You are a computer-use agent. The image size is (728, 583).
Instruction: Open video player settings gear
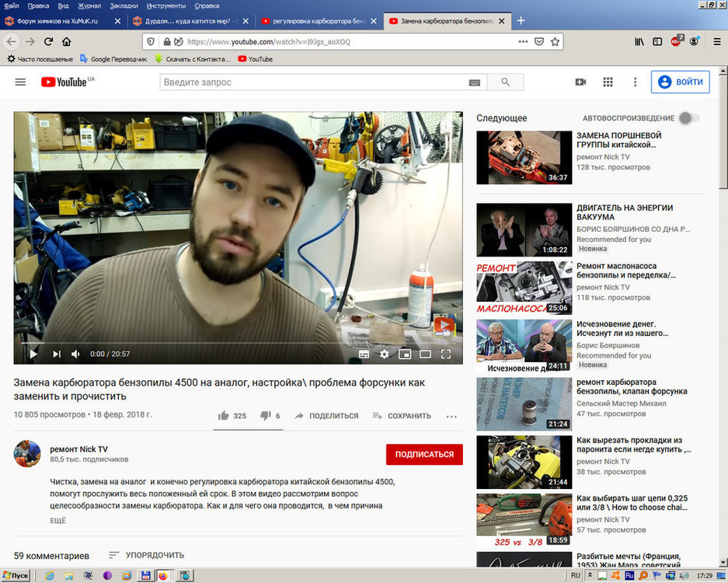click(x=384, y=354)
